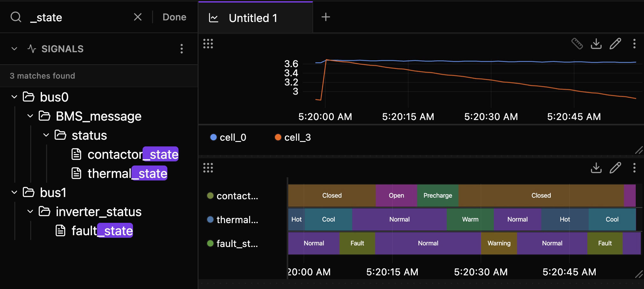Download the top chart data
The height and width of the screenshot is (289, 644).
(596, 44)
